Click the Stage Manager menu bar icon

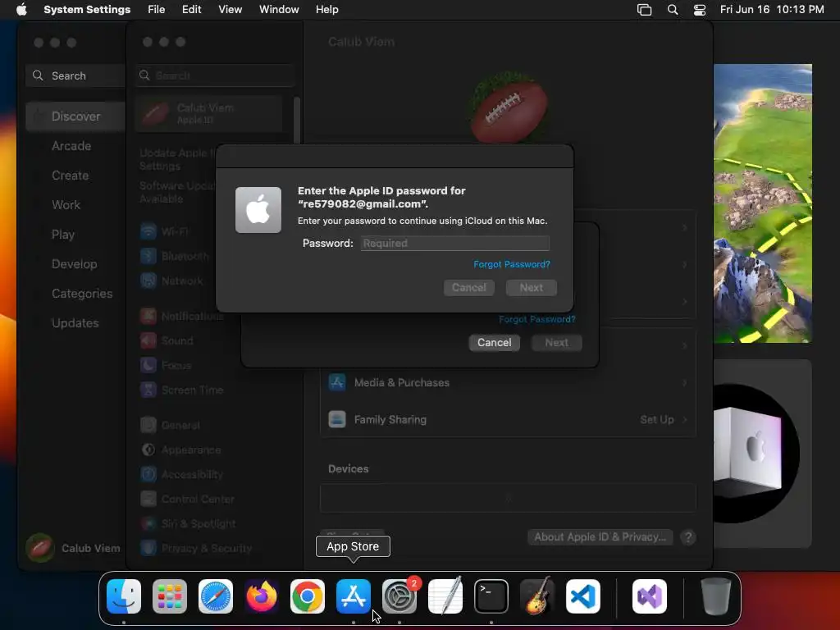645,10
